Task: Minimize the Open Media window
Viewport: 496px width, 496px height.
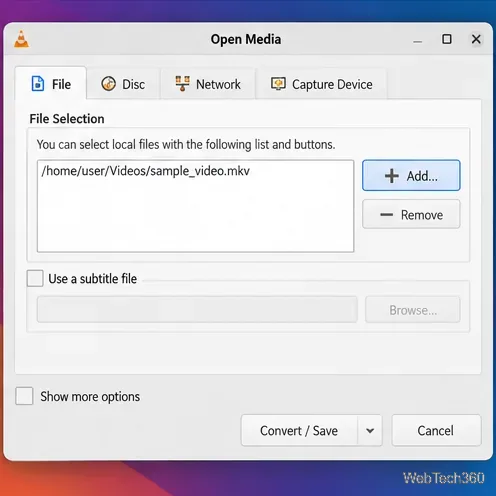Action: 417,40
